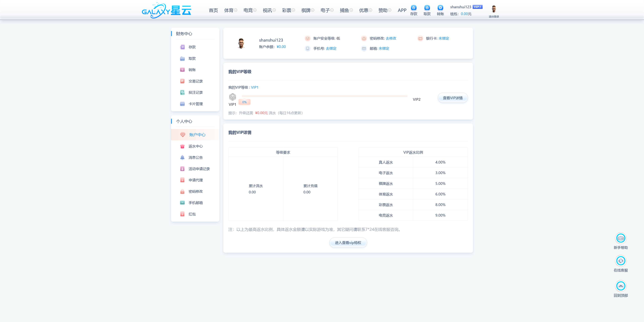Screen dimensions: 644x322
Task: Click 去绑定 next to 手机号
Action: [x=331, y=48]
